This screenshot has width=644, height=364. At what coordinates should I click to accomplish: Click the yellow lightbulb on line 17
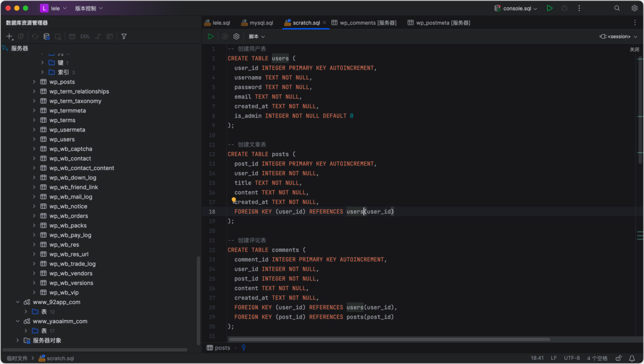[x=234, y=200]
